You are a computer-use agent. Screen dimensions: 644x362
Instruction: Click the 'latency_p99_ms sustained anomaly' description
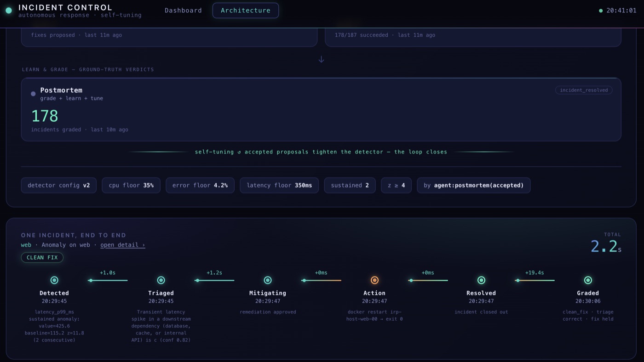coord(54,326)
